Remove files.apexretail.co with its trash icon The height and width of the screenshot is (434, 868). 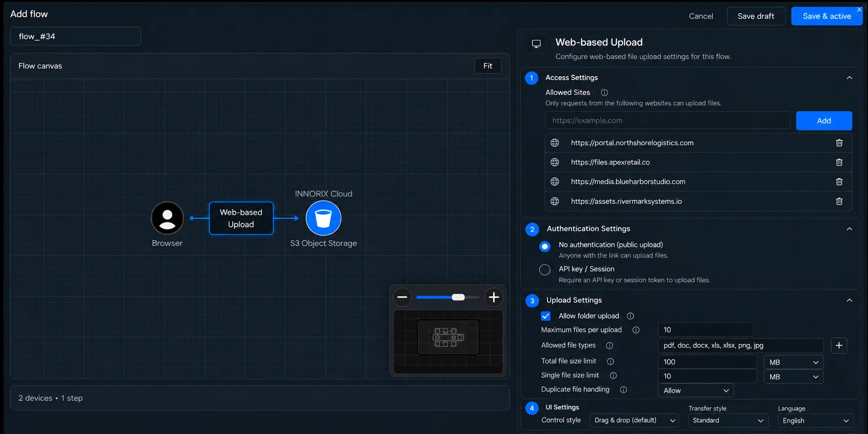[839, 162]
